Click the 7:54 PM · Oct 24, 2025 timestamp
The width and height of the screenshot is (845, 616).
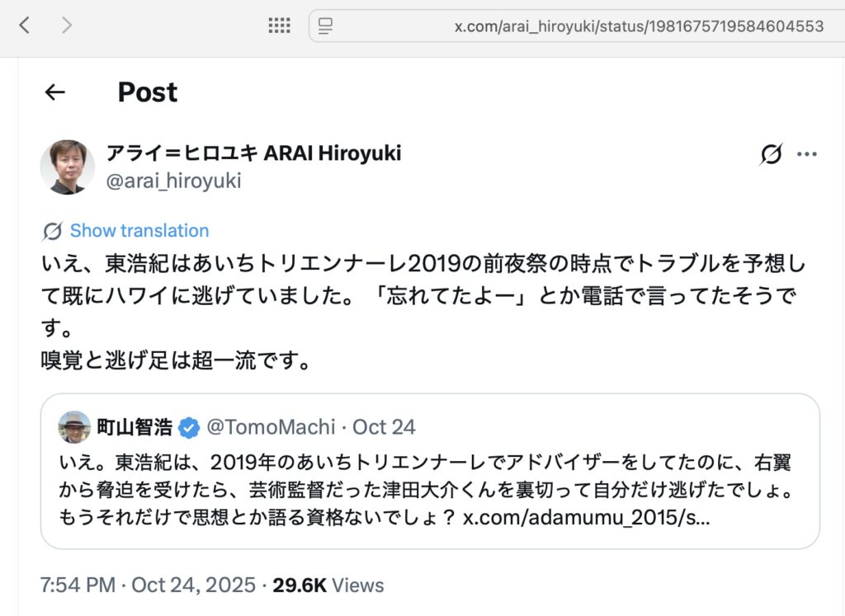pyautogui.click(x=148, y=585)
